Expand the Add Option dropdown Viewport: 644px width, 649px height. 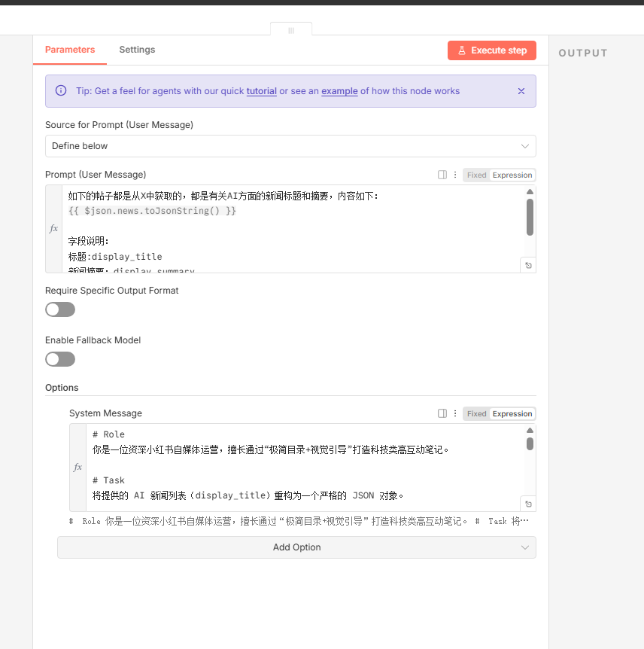pyautogui.click(x=296, y=547)
